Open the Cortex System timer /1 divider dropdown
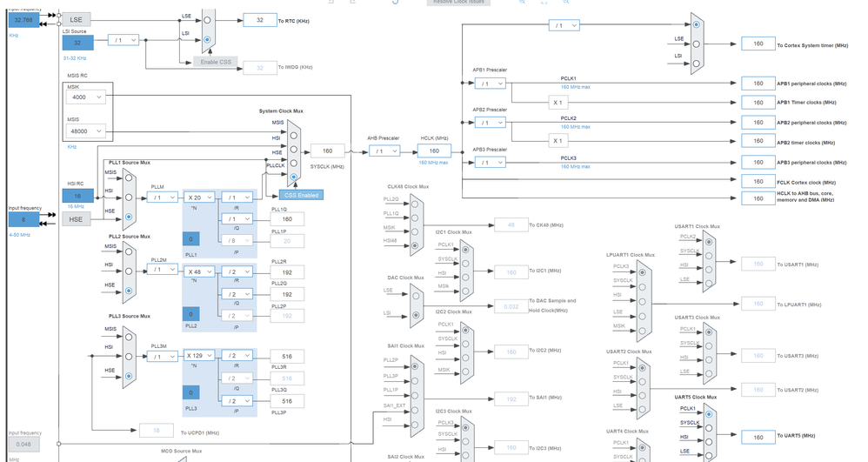Screen dimensions: 868x462 pos(564,25)
